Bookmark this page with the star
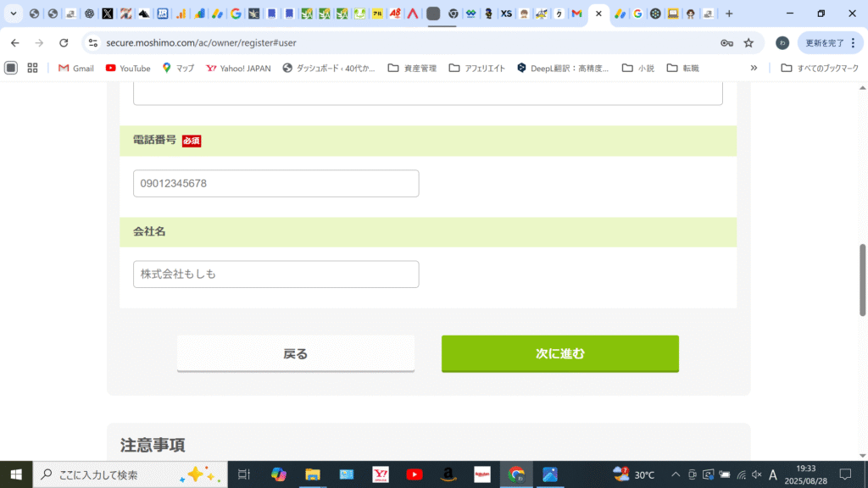The height and width of the screenshot is (488, 868). point(748,42)
